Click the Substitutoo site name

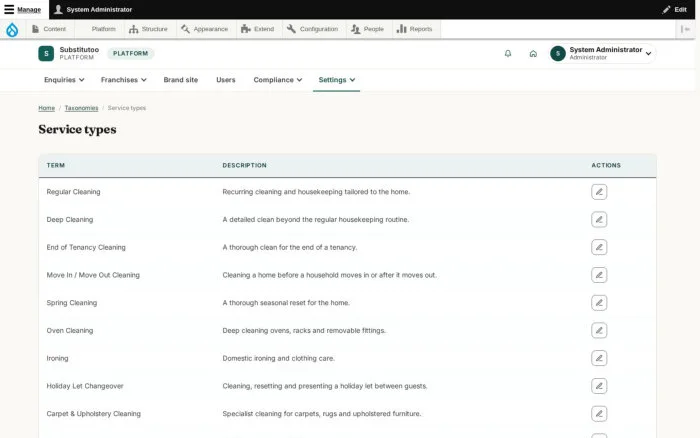click(79, 50)
